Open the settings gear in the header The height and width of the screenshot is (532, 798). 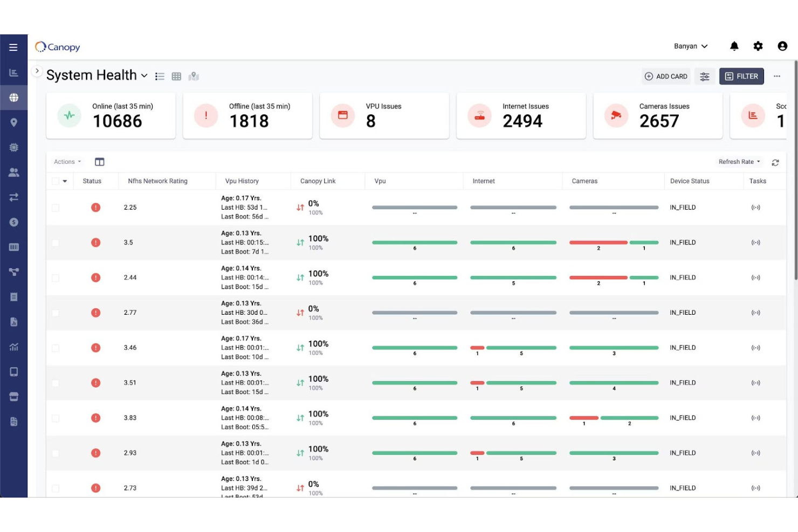click(758, 46)
